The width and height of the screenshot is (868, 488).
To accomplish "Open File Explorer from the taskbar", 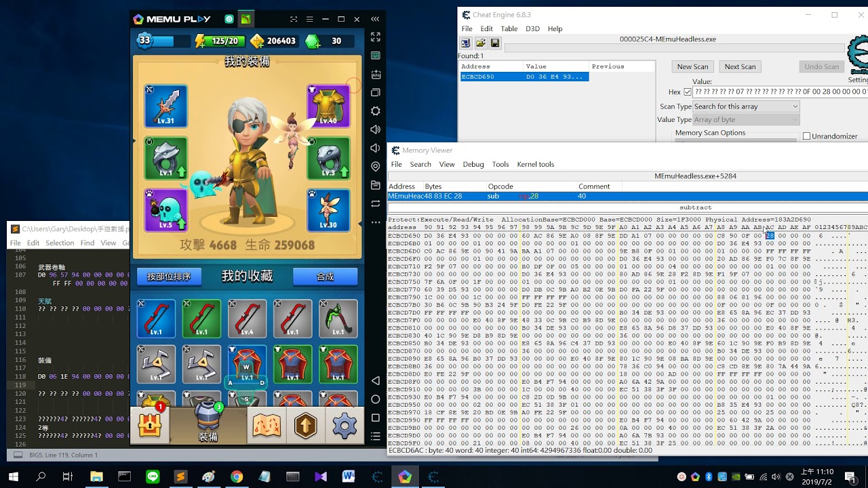I will coord(96,477).
